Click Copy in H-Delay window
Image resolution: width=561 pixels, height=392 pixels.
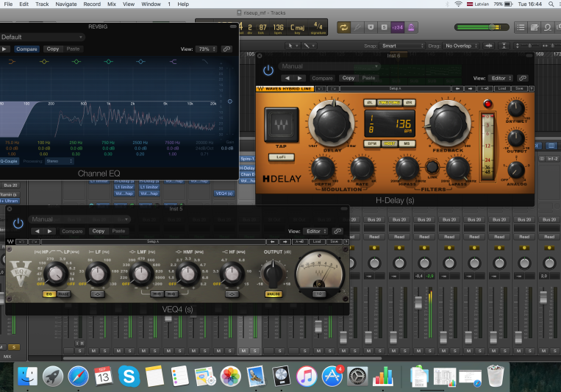pos(348,78)
